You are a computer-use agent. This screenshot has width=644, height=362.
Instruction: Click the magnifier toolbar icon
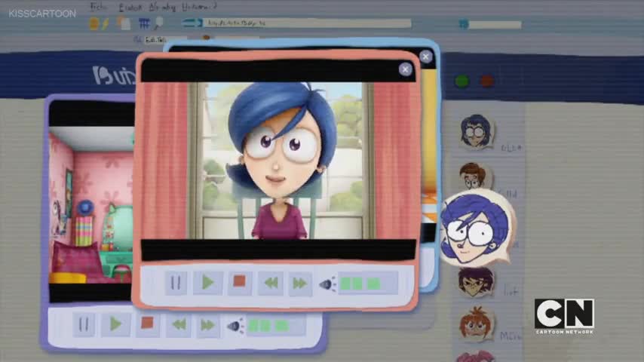(158, 23)
